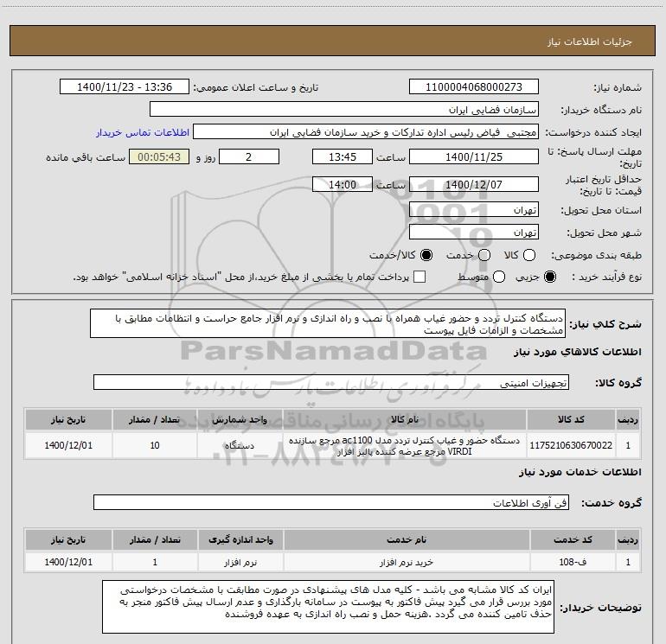
Task: Click the شرح کلی نیاز description box
Action: pyautogui.click(x=328, y=323)
